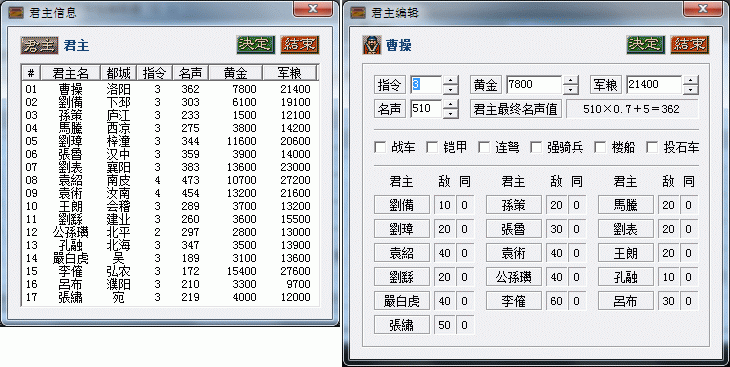The width and height of the screenshot is (730, 367).
Task: Click the 君主信息 title bar app icon
Action: tap(16, 13)
